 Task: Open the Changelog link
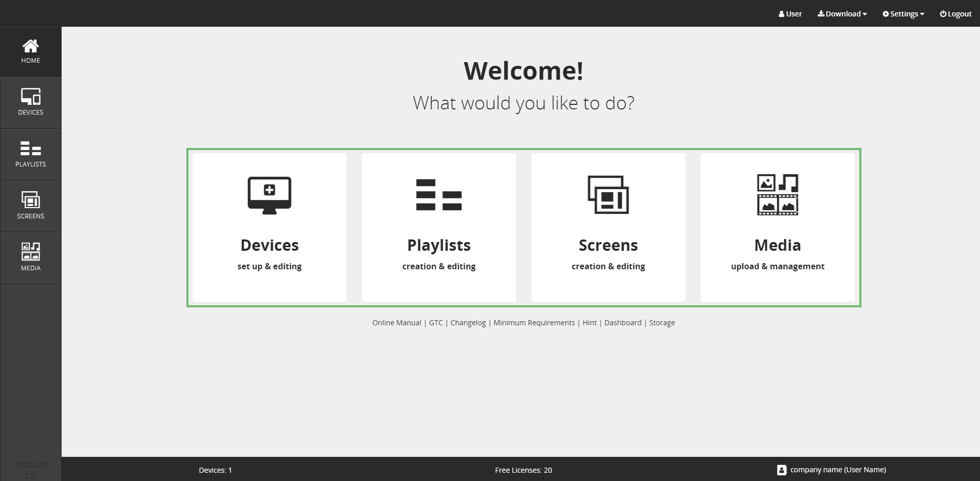(468, 323)
